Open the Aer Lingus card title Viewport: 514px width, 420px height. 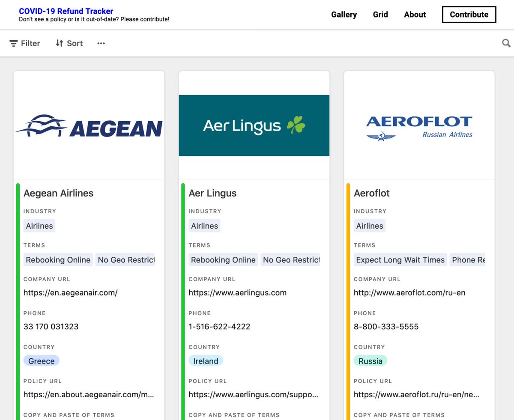[212, 193]
